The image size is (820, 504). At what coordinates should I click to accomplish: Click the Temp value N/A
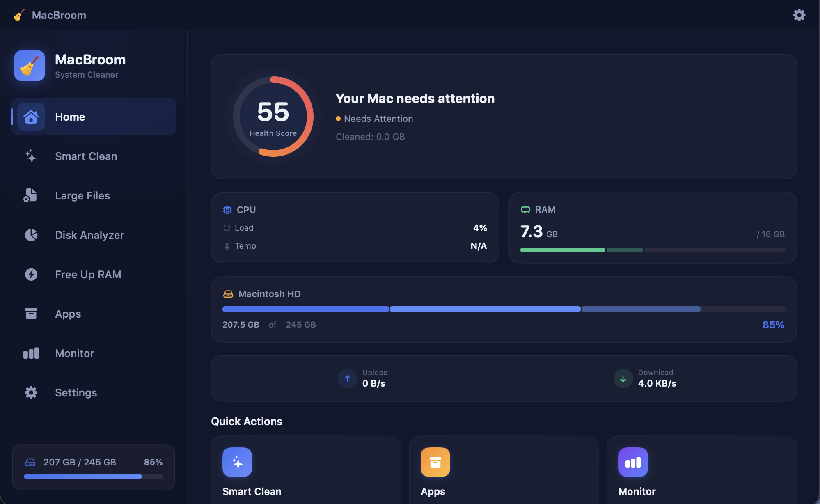[x=479, y=246]
